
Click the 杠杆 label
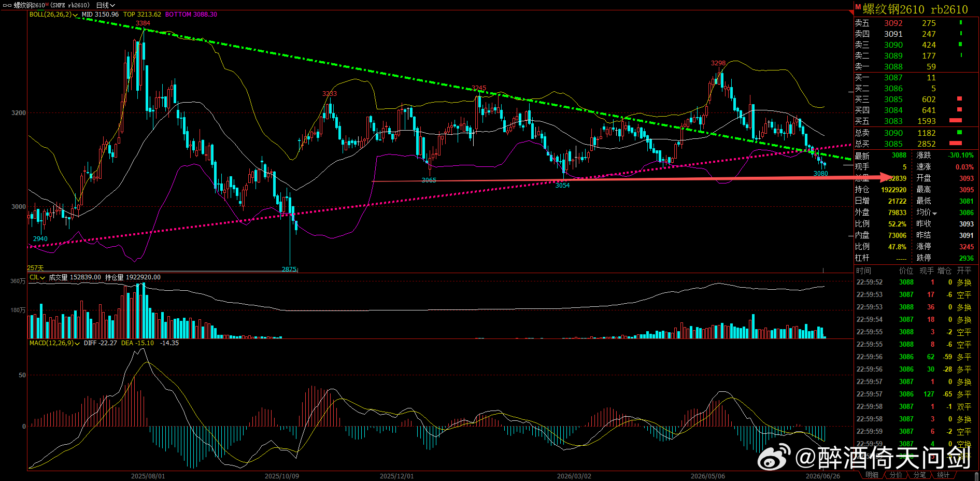click(x=862, y=258)
